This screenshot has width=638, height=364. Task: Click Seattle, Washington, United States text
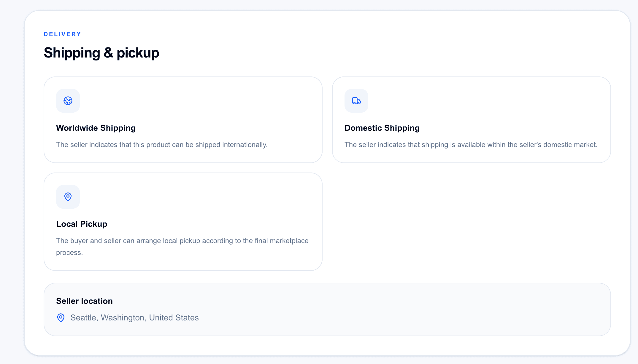click(x=134, y=318)
